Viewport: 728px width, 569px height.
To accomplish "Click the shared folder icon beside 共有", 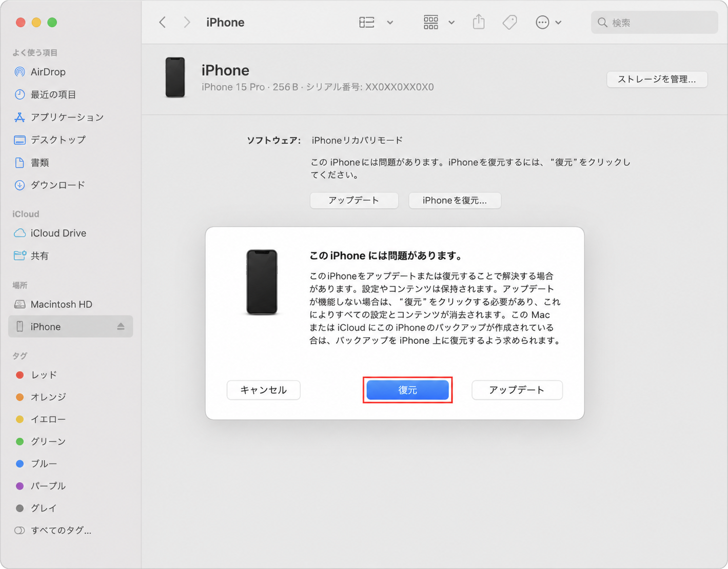I will pos(19,255).
